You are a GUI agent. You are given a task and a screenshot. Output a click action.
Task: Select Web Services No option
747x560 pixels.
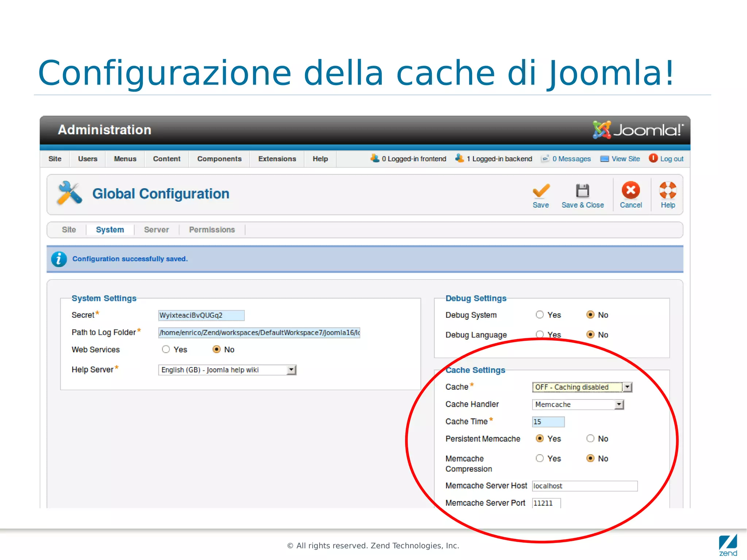[217, 349]
